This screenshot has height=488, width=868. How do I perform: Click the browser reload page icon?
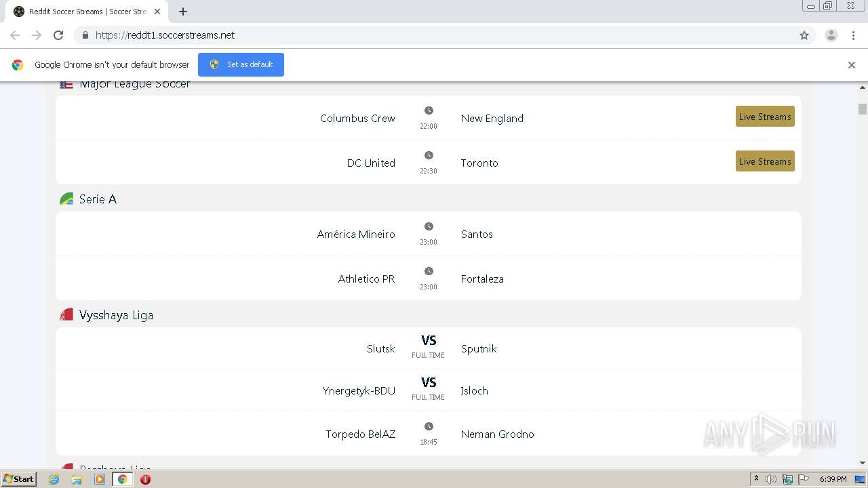[58, 35]
